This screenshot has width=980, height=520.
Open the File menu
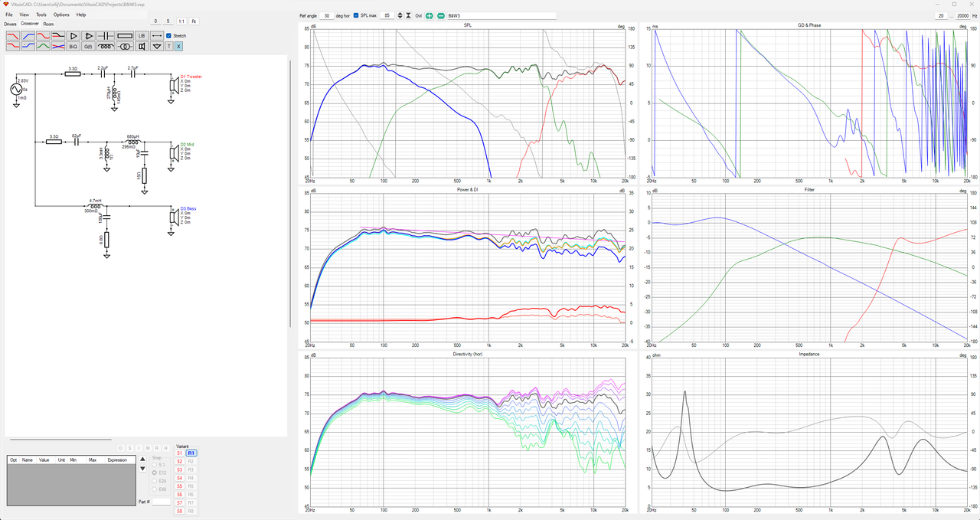coord(9,15)
